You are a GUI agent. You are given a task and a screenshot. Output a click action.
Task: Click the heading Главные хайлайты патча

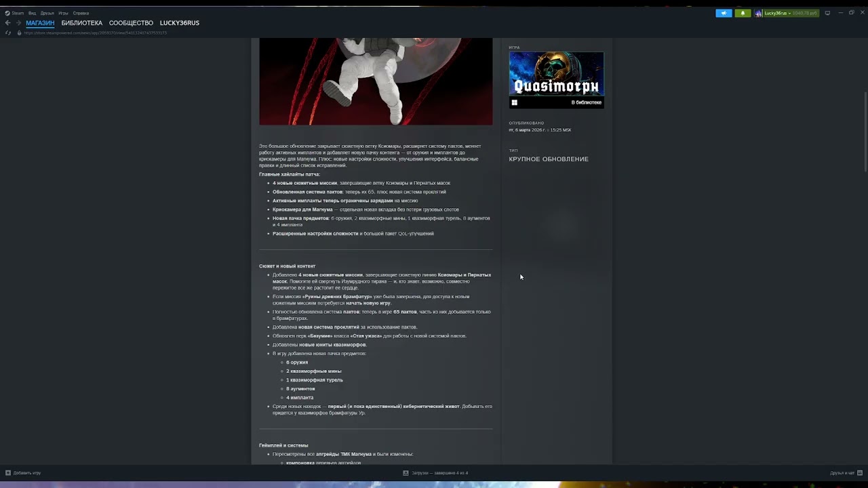290,174
